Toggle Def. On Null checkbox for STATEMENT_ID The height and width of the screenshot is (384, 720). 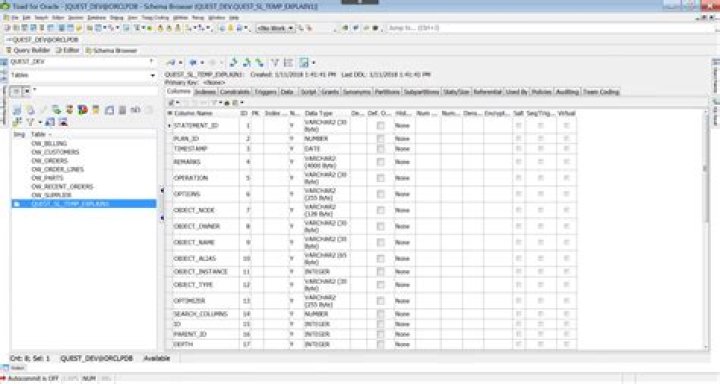tap(380, 125)
